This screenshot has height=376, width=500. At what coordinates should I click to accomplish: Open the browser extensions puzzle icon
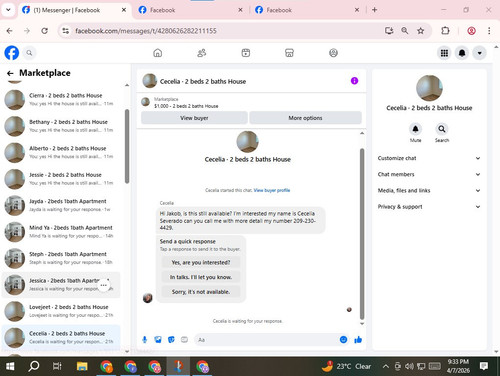[x=445, y=31]
